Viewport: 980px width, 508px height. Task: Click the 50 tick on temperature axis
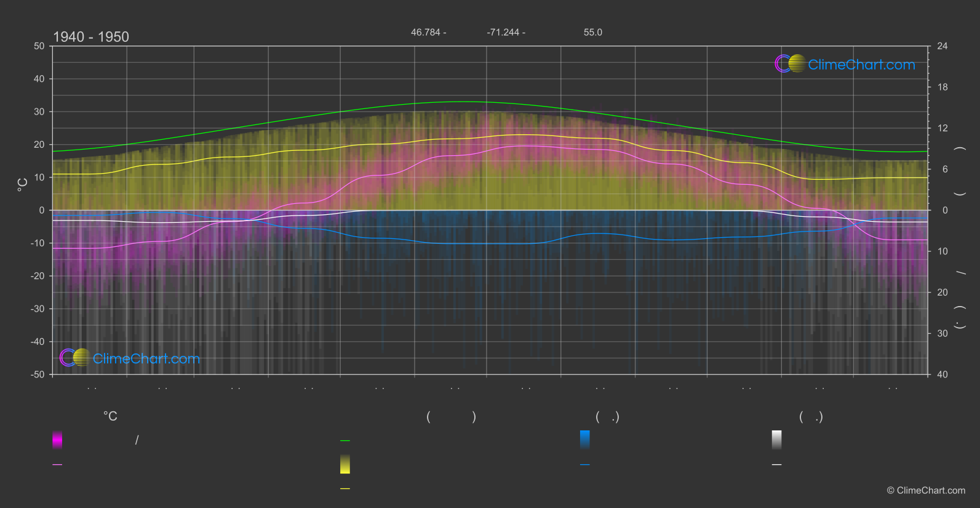click(x=39, y=46)
